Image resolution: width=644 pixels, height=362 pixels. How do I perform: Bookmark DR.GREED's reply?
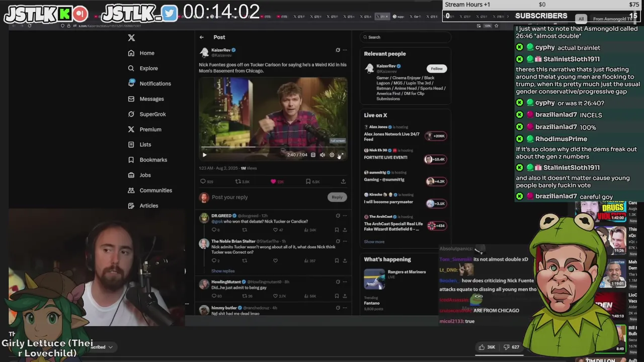[x=337, y=230]
